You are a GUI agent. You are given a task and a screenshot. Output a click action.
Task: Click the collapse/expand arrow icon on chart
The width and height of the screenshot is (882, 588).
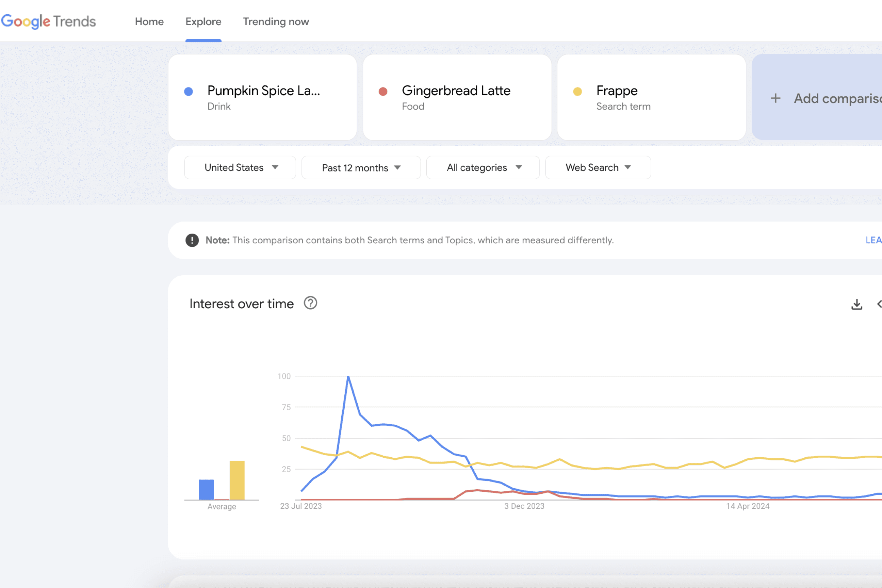pos(879,304)
